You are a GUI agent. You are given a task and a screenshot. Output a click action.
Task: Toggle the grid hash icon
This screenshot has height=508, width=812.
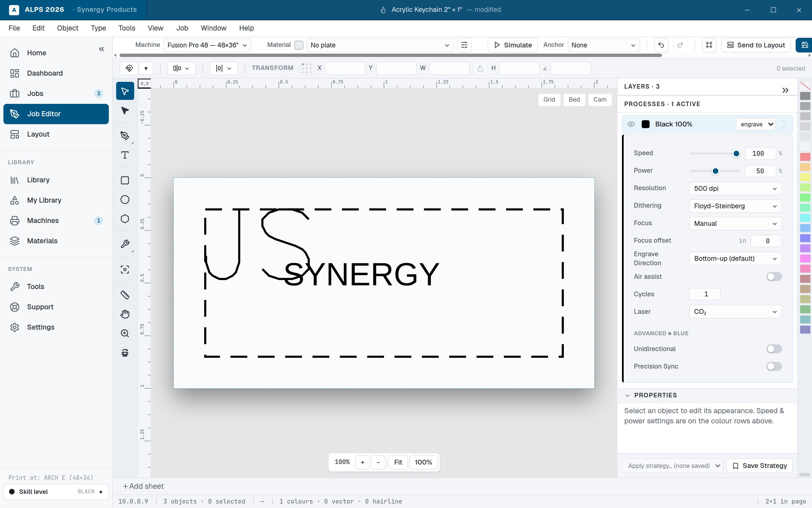point(709,45)
